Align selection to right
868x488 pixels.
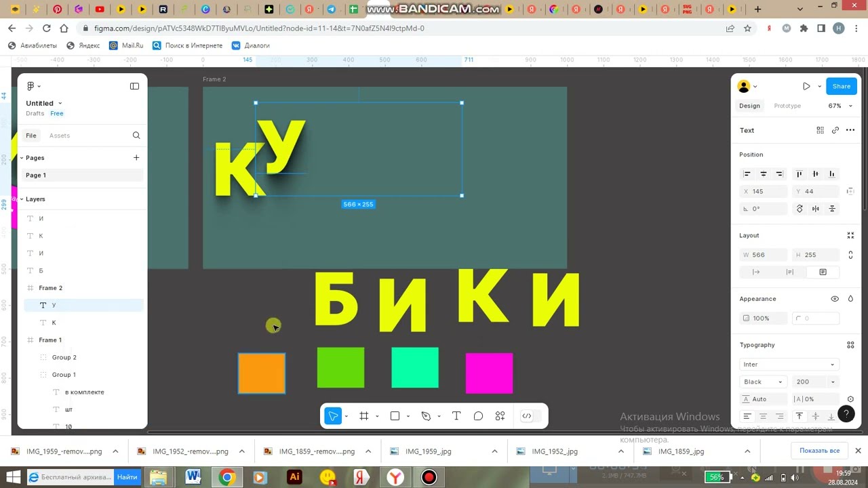point(779,174)
